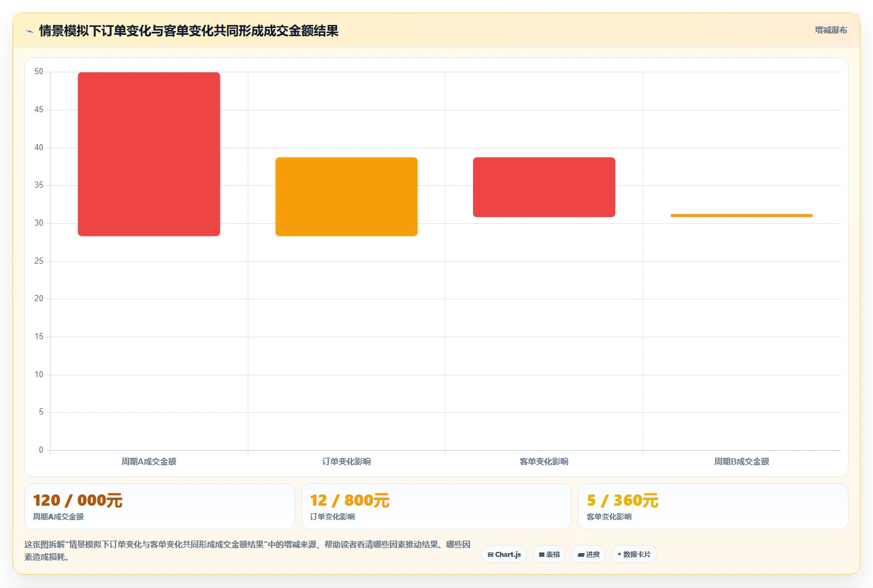Click the y-axis value 50
873x588 pixels.
39,72
